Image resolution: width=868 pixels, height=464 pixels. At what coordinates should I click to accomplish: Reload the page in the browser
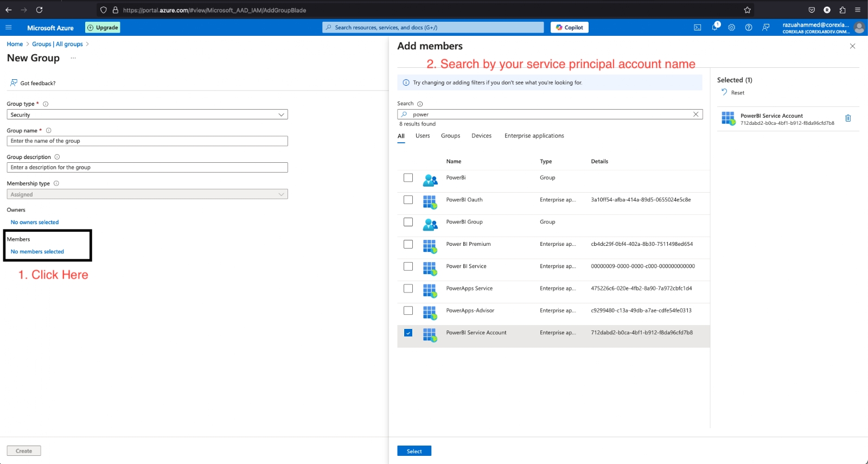pos(39,10)
